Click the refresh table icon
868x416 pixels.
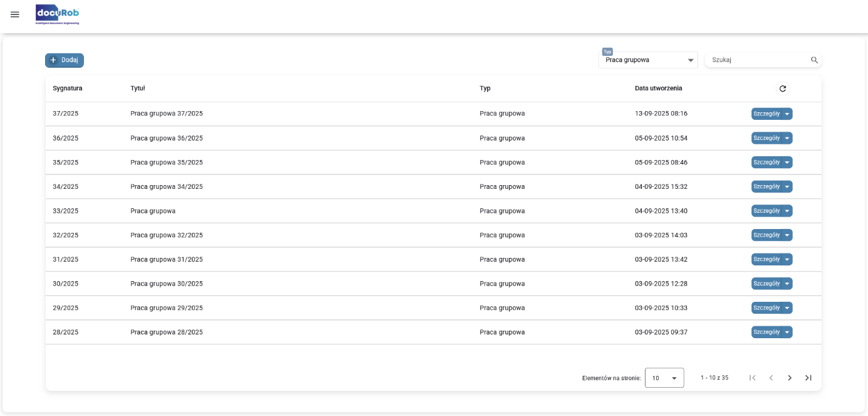coord(782,88)
